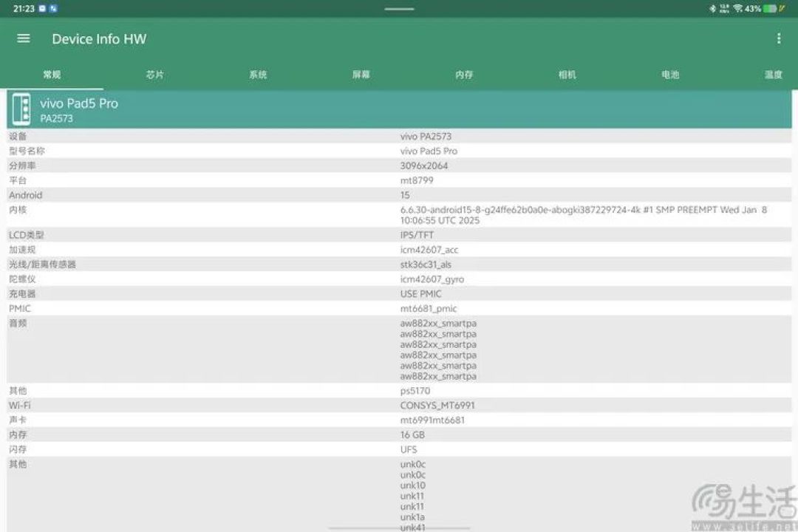The image size is (798, 532).
Task: Switch to the 相机 tab
Action: (x=567, y=75)
